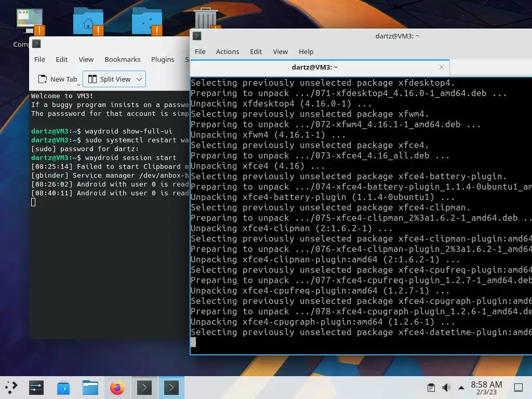The image size is (532, 399).
Task: Open the application launcher in the taskbar
Action: pyautogui.click(x=11, y=388)
